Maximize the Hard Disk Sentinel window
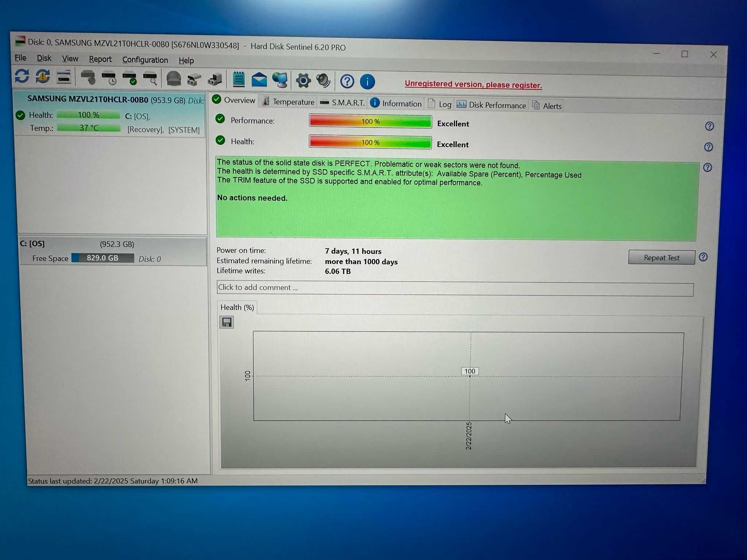The image size is (747, 560). pos(685,54)
